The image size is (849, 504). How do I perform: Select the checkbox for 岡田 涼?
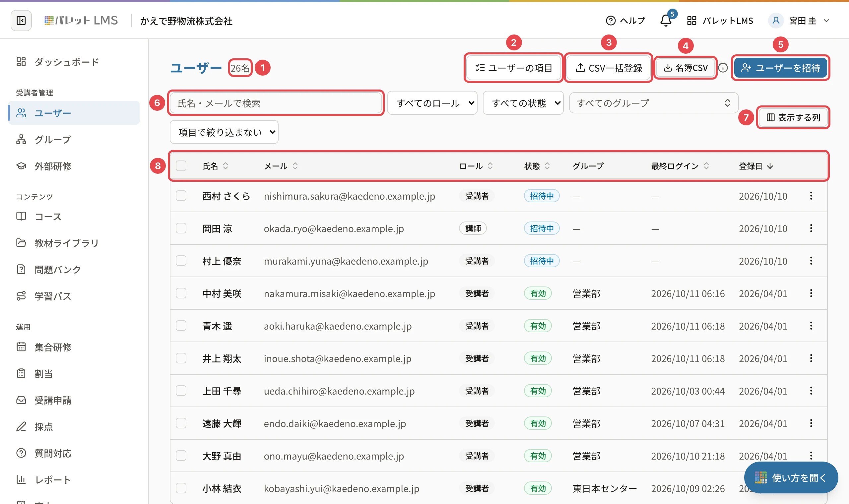(x=181, y=228)
